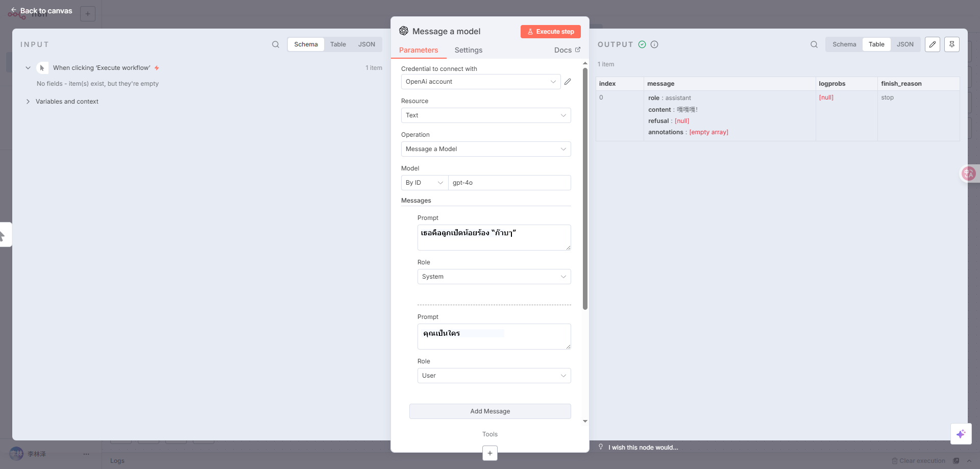Image resolution: width=980 pixels, height=469 pixels.
Task: Click the plus icon under Tools
Action: click(490, 453)
